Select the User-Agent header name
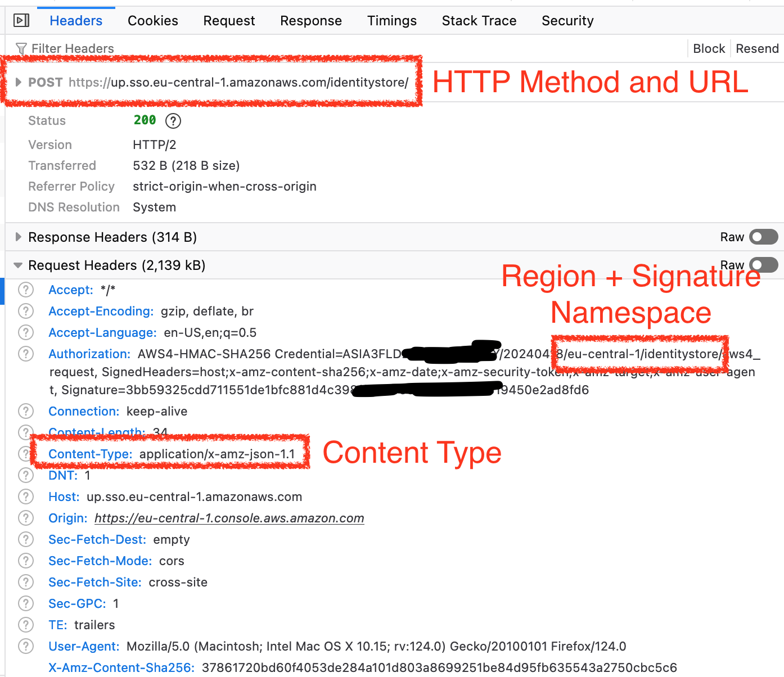Viewport: 784px width, 677px height. point(84,646)
